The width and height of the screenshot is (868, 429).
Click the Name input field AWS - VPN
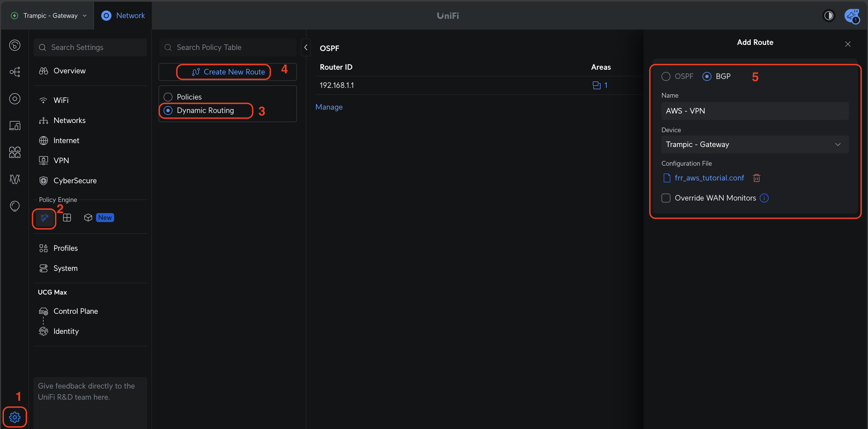[x=755, y=111]
